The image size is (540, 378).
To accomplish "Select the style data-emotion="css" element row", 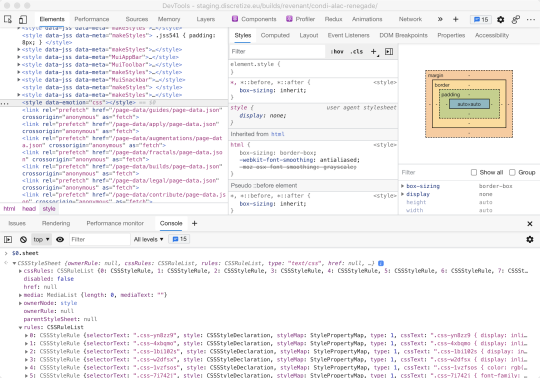I will coord(114,103).
